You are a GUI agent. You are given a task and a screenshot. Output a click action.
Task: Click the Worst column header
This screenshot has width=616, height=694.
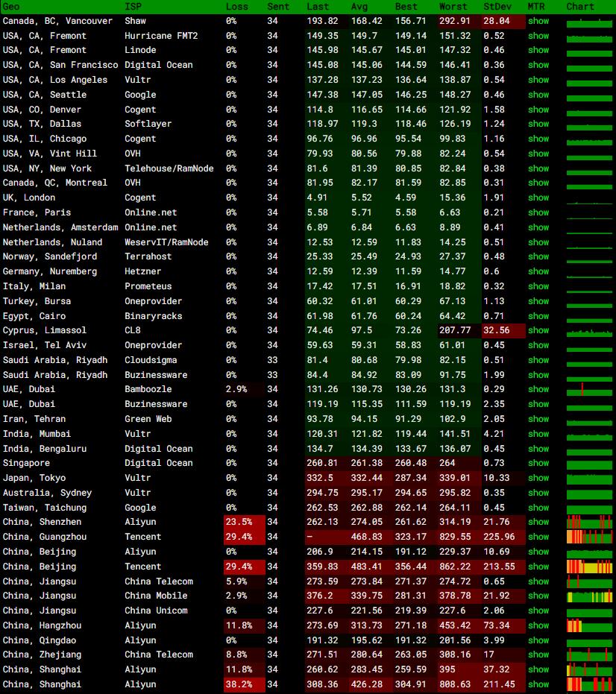click(453, 7)
